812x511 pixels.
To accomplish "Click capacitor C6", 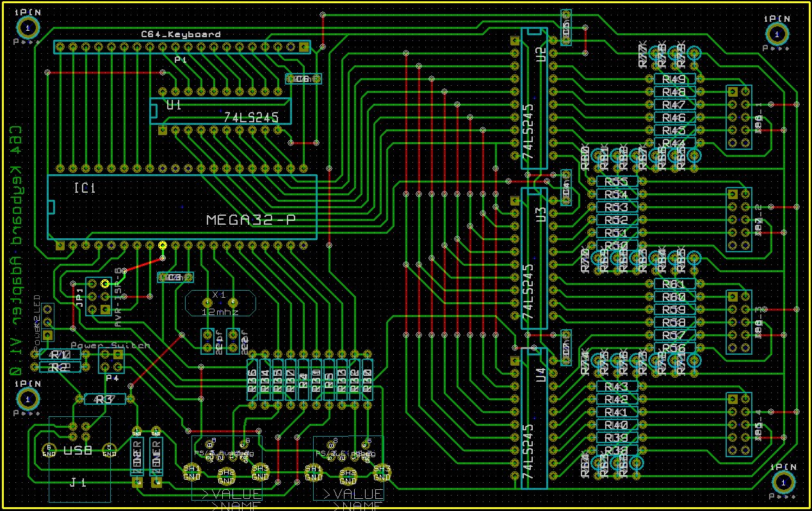I will click(303, 79).
